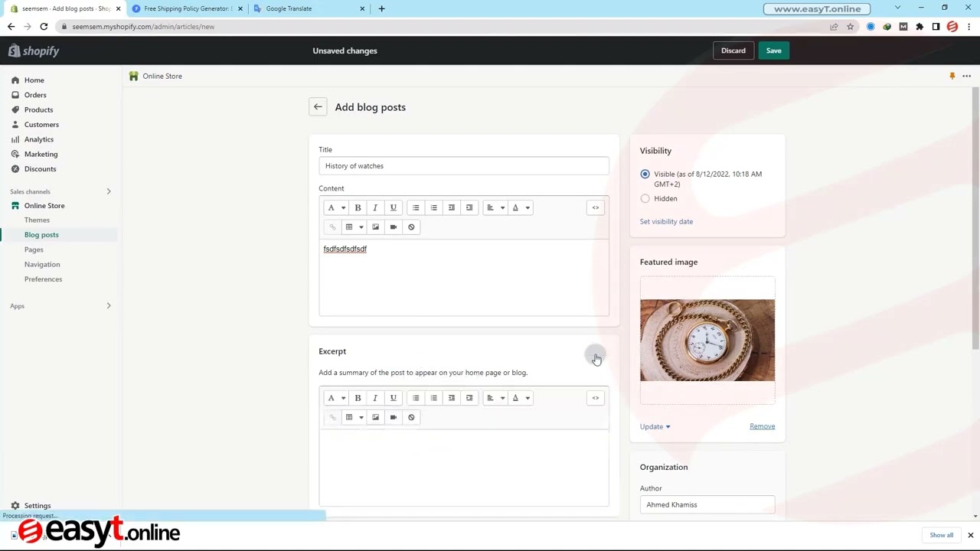Click Bold in the Excerpt editor toolbar
This screenshot has height=551, width=980.
(358, 398)
